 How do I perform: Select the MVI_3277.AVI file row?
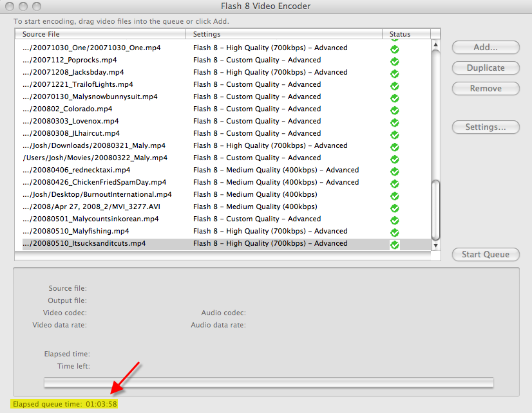tap(223, 206)
